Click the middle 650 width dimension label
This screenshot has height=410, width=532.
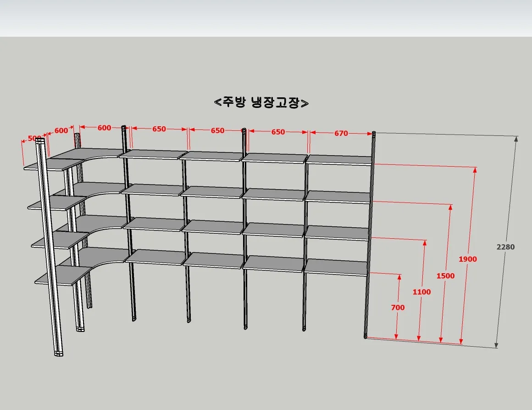[x=217, y=130]
